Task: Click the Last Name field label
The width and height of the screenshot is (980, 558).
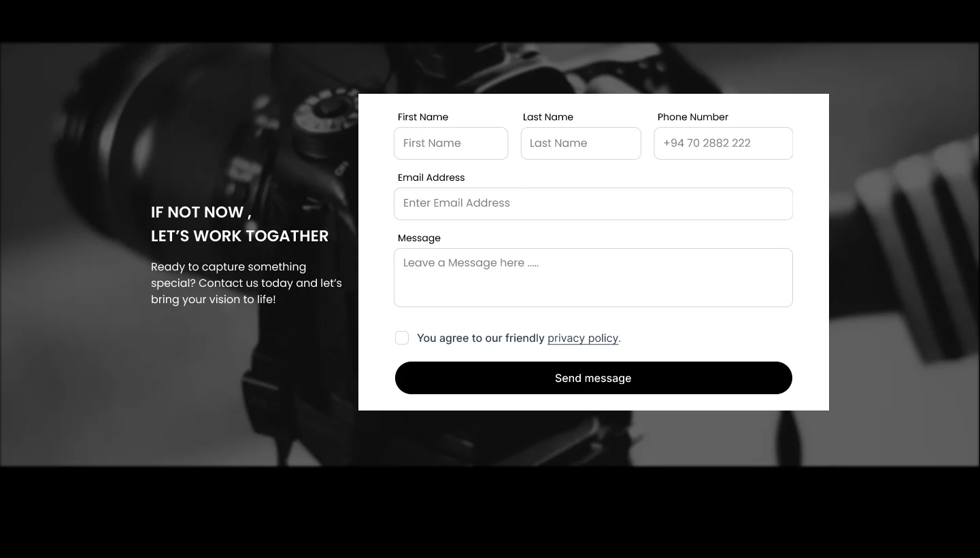Action: coord(548,117)
